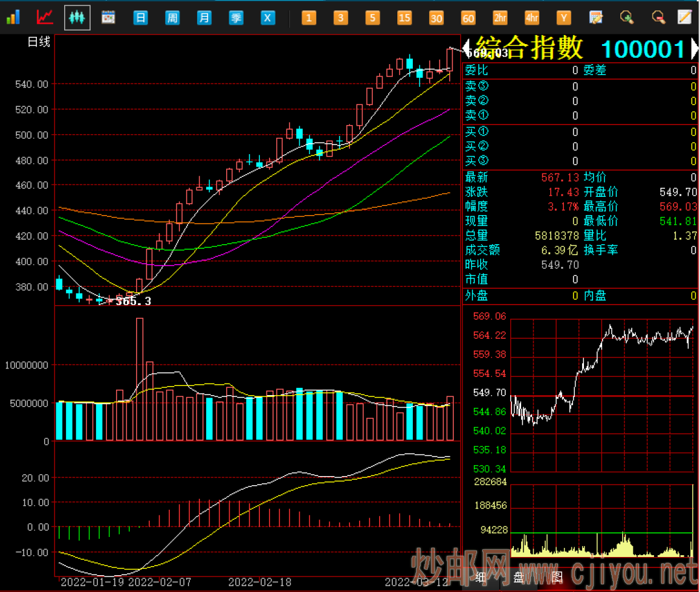Choose monthly period 月 button

204,17
